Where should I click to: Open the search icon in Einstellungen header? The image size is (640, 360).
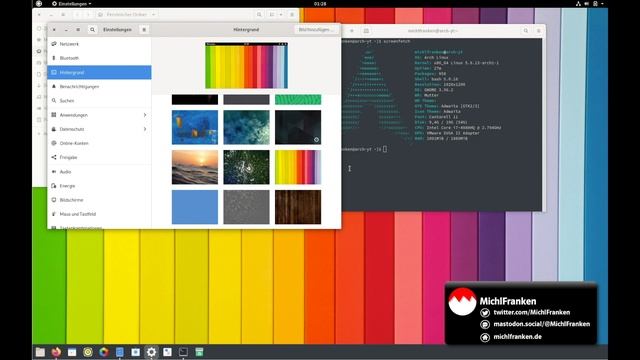(x=93, y=29)
